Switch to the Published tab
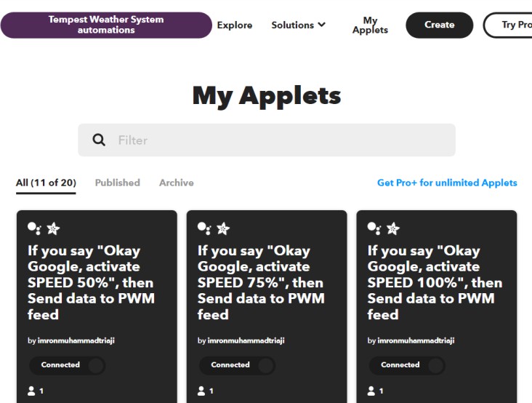Image resolution: width=532 pixels, height=403 pixels. tap(117, 183)
